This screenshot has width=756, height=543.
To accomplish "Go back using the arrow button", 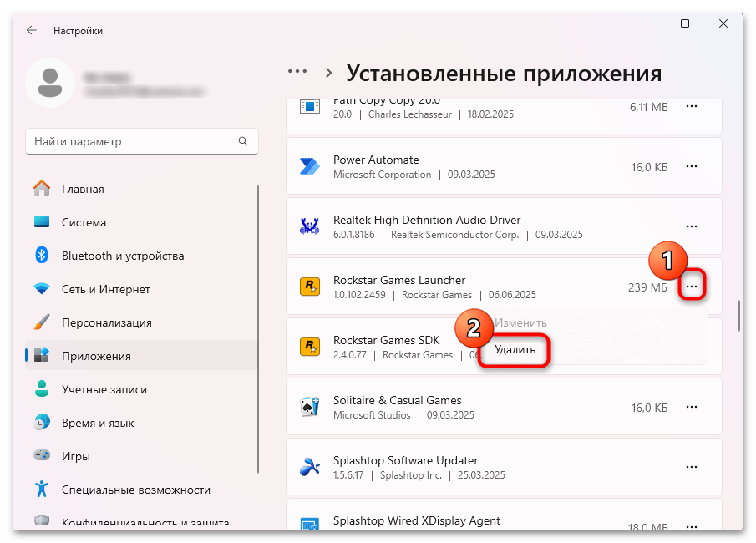I will (31, 30).
